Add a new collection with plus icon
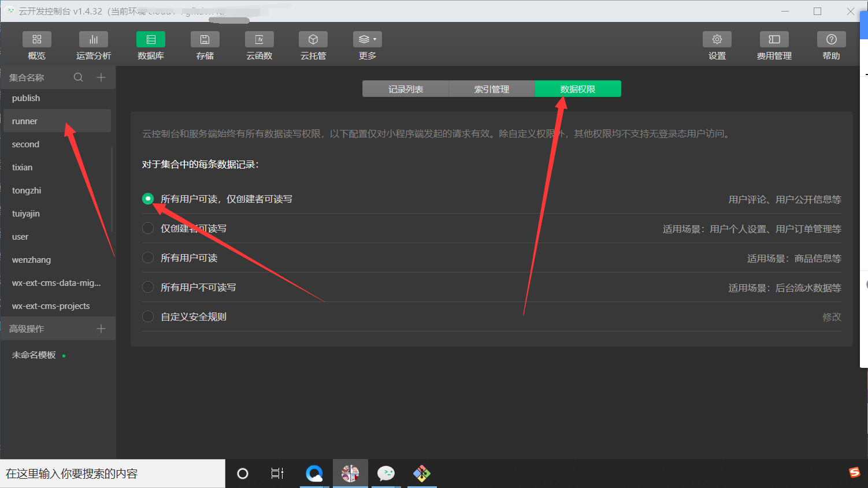The image size is (868, 488). click(x=101, y=77)
